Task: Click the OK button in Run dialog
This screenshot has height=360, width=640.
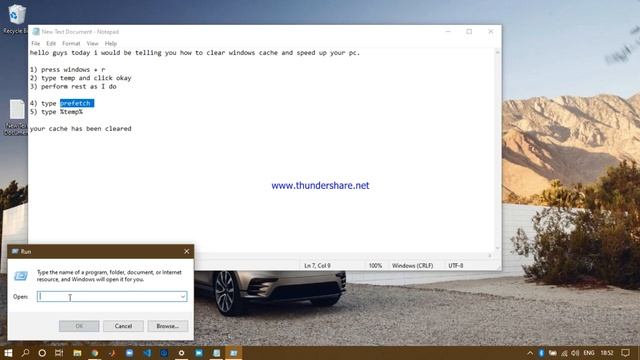Action: tap(79, 326)
